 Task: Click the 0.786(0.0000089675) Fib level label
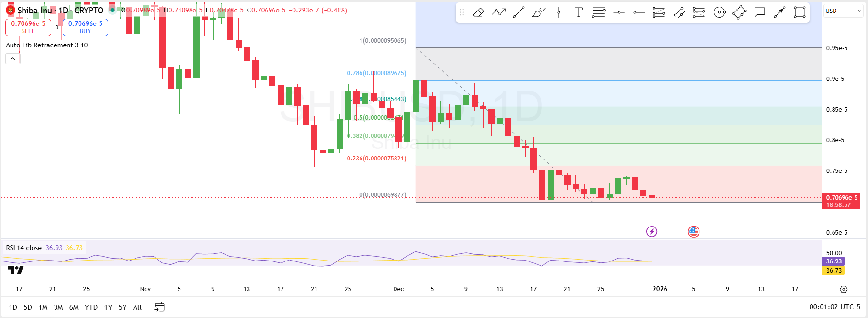pos(376,73)
